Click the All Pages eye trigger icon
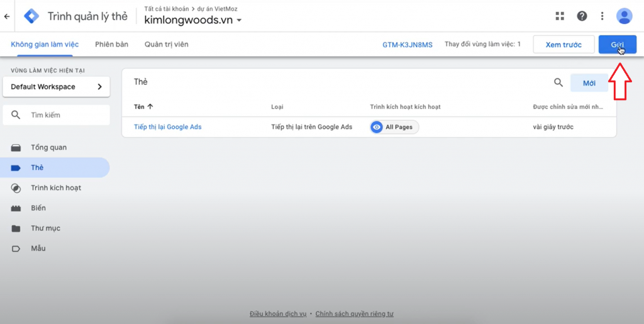 coord(377,127)
